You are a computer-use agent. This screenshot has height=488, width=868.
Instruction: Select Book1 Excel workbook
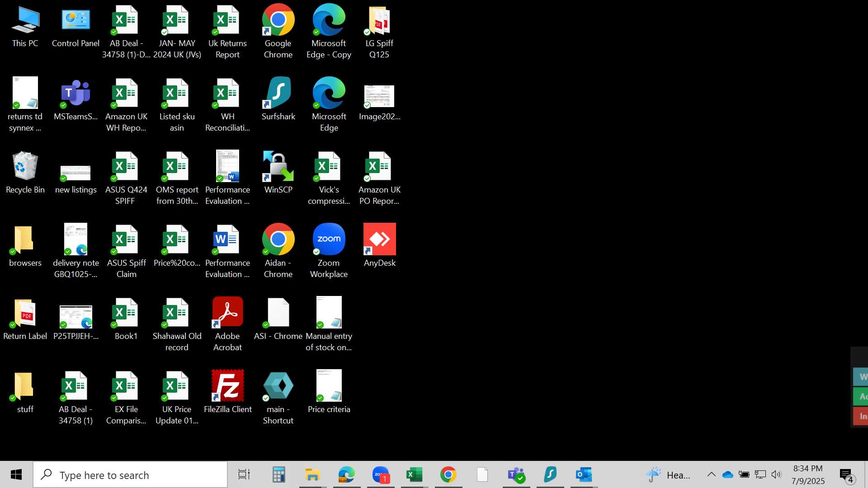(x=126, y=319)
